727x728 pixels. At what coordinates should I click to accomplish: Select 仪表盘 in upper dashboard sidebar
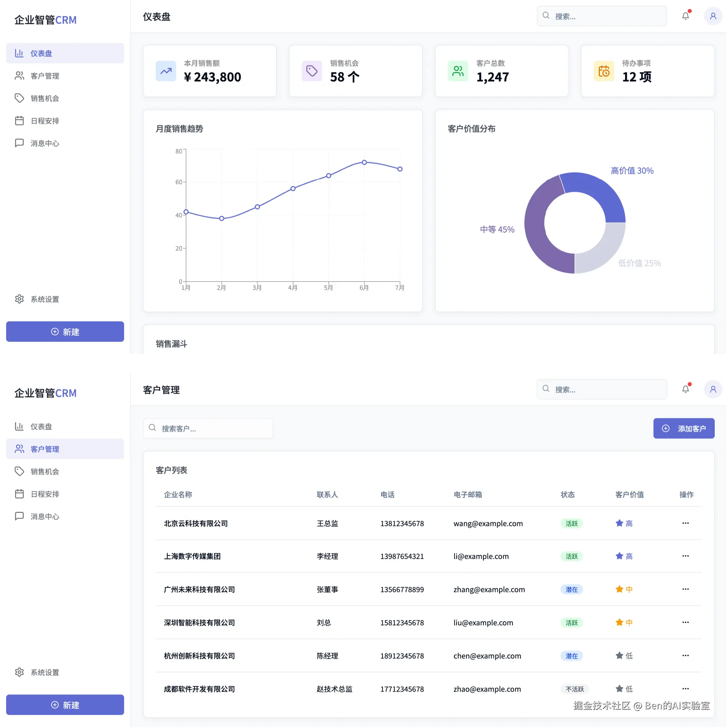click(x=65, y=53)
